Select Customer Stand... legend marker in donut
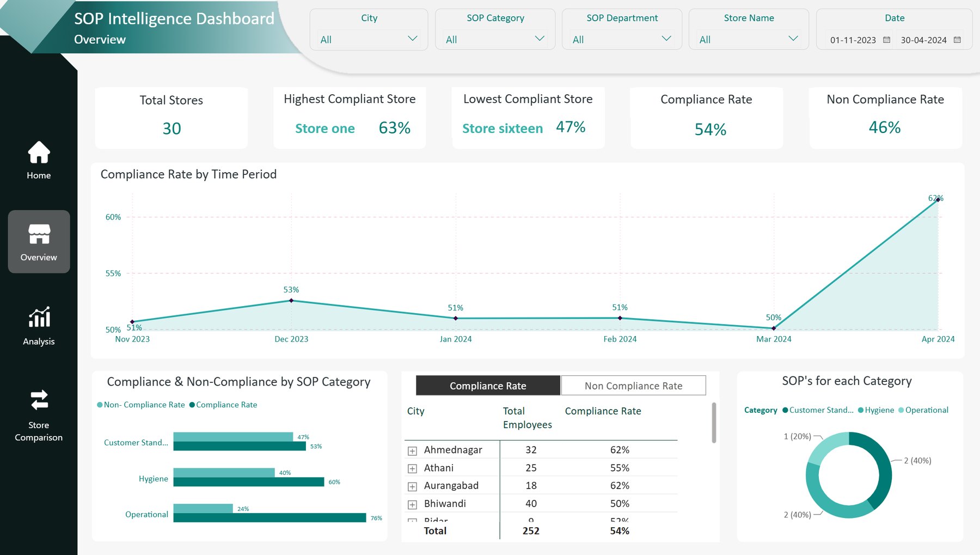This screenshot has width=980, height=555. click(x=785, y=410)
